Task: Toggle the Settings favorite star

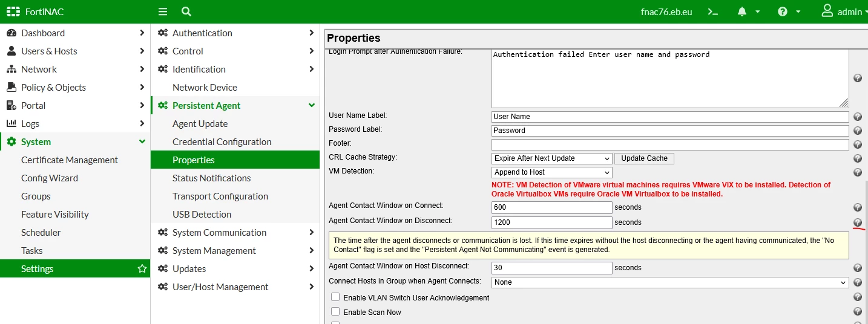Action: (x=142, y=268)
